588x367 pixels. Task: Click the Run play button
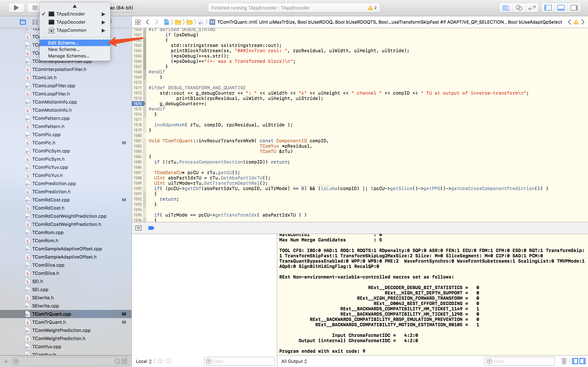pyautogui.click(x=16, y=8)
